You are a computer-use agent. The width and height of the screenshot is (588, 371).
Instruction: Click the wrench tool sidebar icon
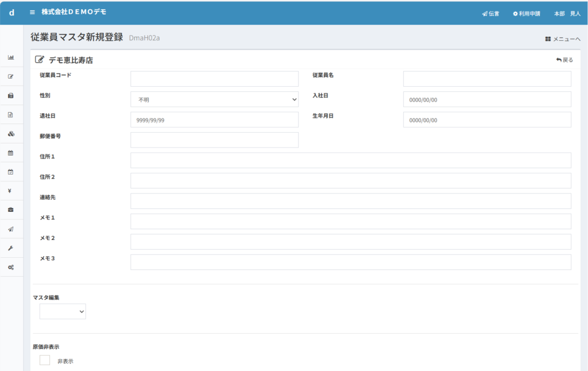pyautogui.click(x=10, y=248)
